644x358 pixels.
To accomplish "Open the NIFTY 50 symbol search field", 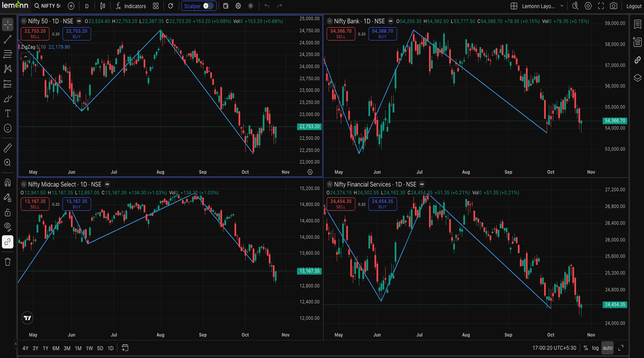I will (47, 6).
